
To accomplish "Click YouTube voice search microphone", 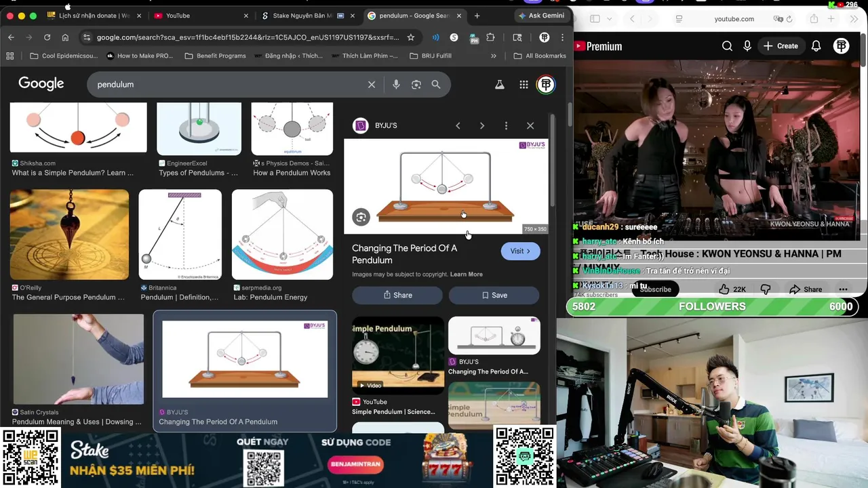I will point(747,46).
